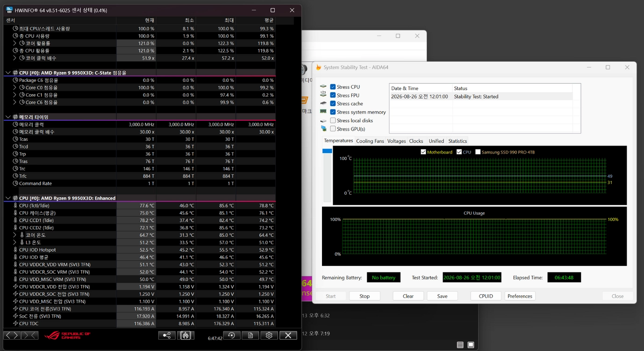Click the Stress local disks drive icon
Image resolution: width=644 pixels, height=351 pixels.
323,120
